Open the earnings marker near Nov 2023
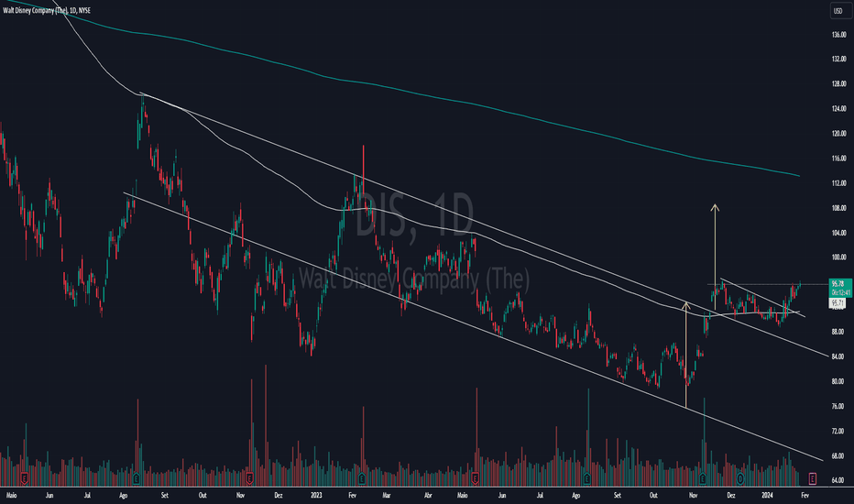854x504 pixels. click(x=703, y=478)
